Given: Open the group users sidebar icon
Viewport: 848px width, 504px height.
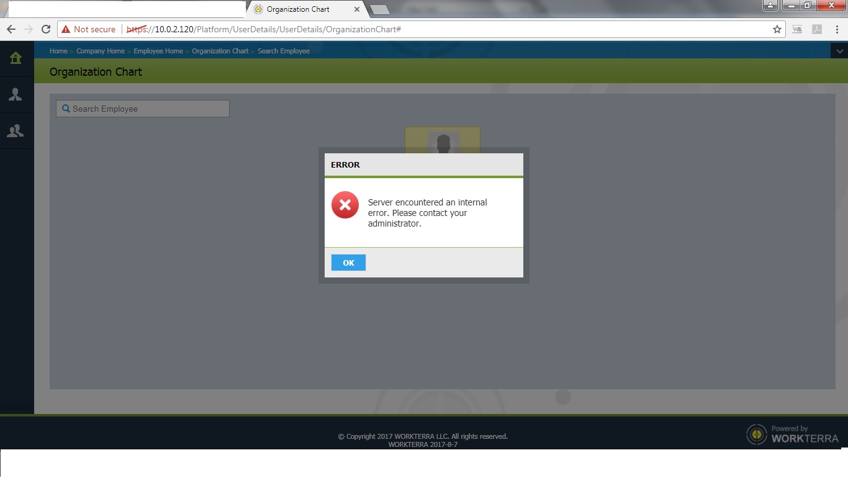Looking at the screenshot, I should (x=16, y=131).
